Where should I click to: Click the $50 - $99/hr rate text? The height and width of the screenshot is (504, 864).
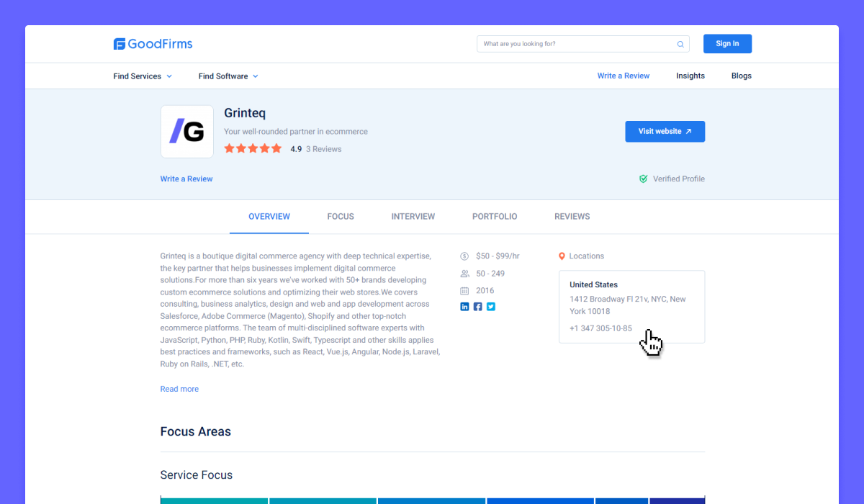498,256
